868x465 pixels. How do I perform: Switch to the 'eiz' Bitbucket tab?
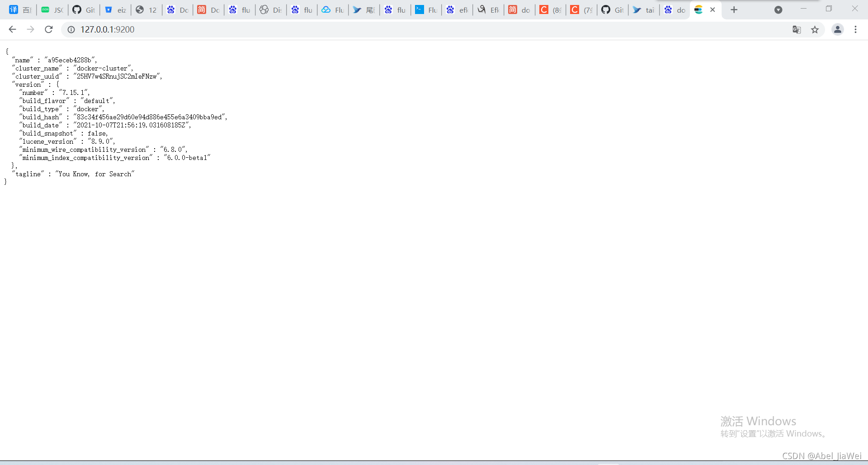[x=115, y=9]
